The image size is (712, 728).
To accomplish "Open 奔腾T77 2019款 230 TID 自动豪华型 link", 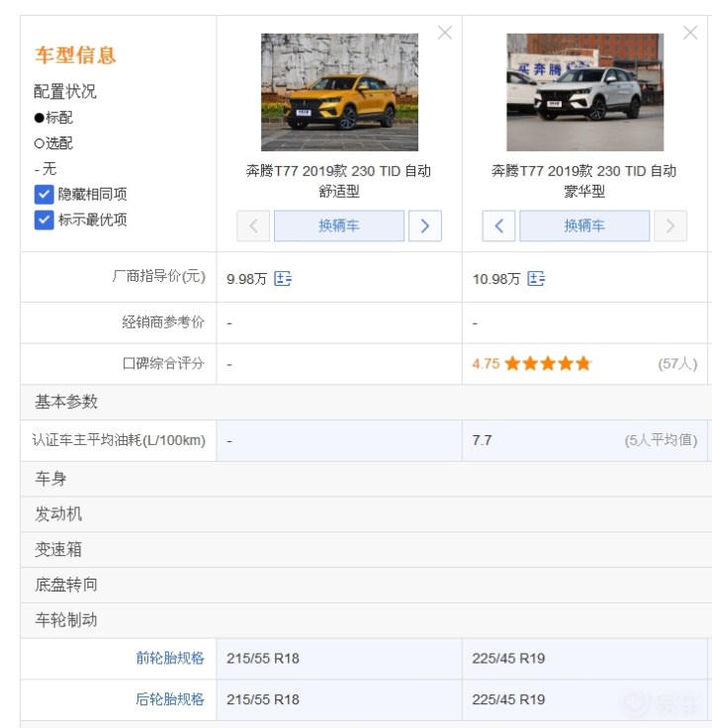I will tap(584, 181).
